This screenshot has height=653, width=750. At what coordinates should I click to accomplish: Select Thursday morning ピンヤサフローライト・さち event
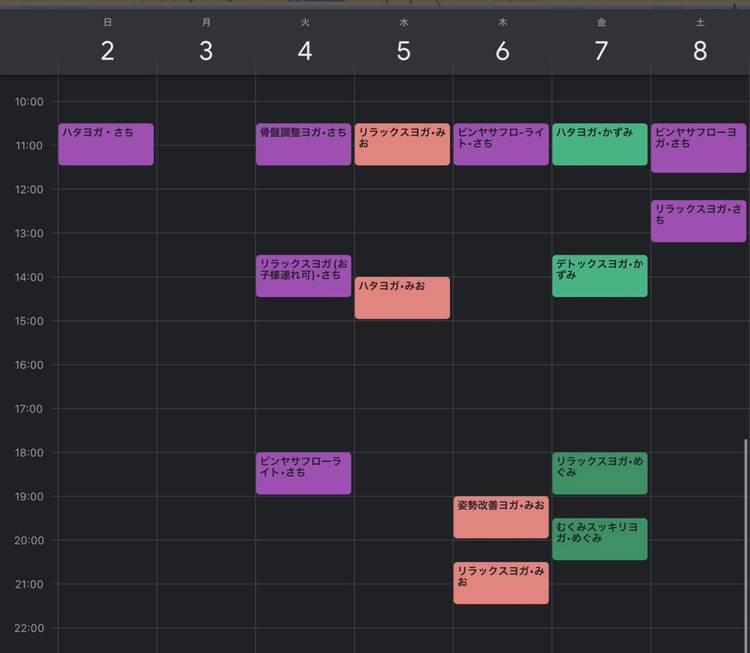501,144
